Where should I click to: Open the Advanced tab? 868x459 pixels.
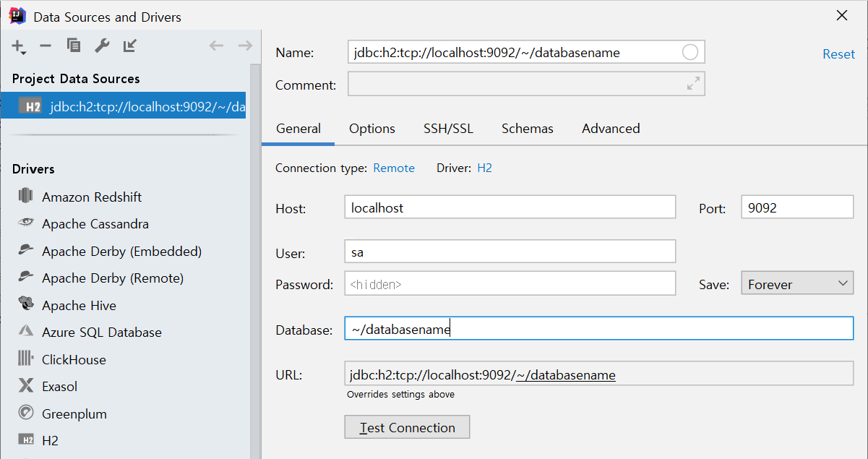coord(611,129)
